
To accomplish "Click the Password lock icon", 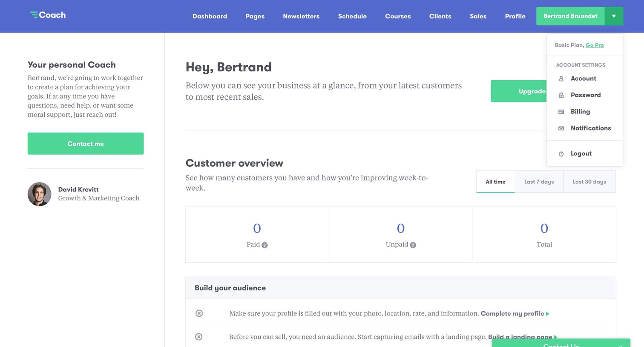I will [561, 95].
